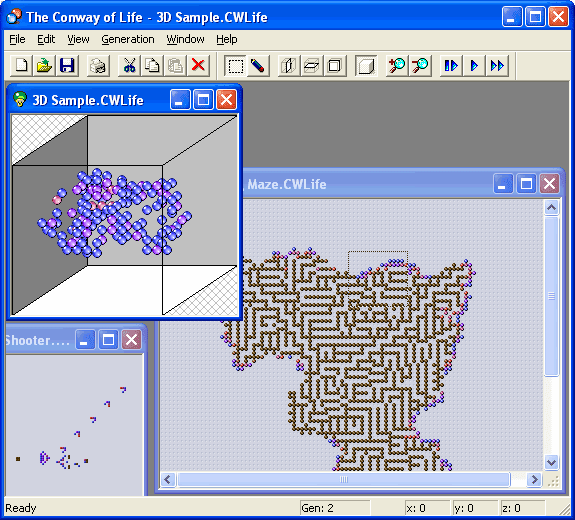Image resolution: width=575 pixels, height=520 pixels.
Task: Start the simulation with Play button
Action: [x=474, y=66]
